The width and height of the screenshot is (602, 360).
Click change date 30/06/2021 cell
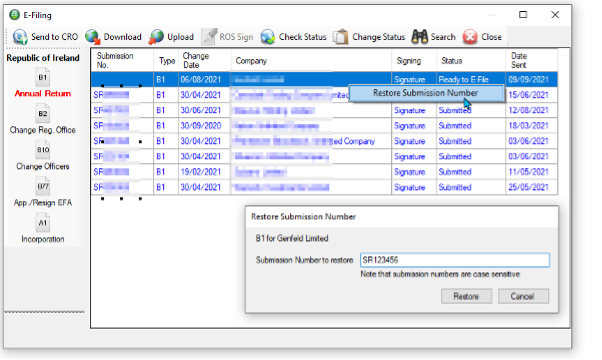(x=205, y=110)
